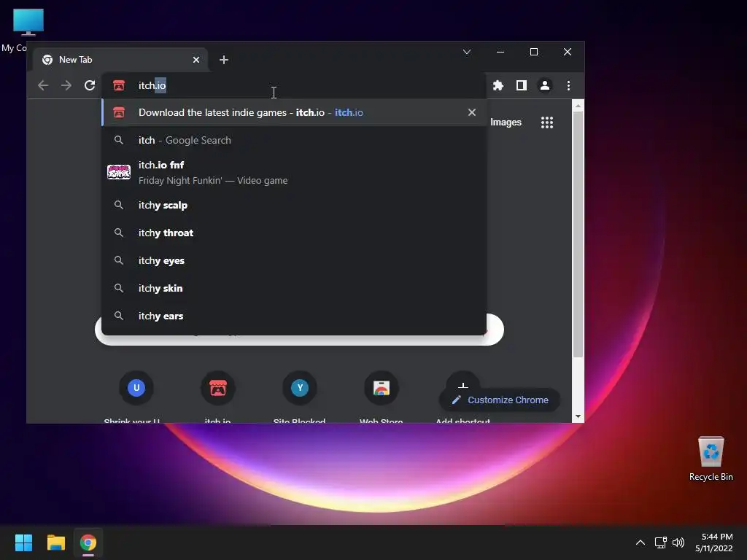Viewport: 747px width, 560px height.
Task: Go forward using the forward arrow
Action: tap(66, 86)
